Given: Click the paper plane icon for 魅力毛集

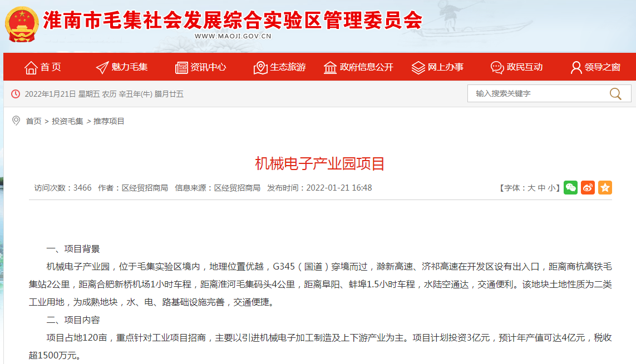Looking at the screenshot, I should click(x=102, y=67).
